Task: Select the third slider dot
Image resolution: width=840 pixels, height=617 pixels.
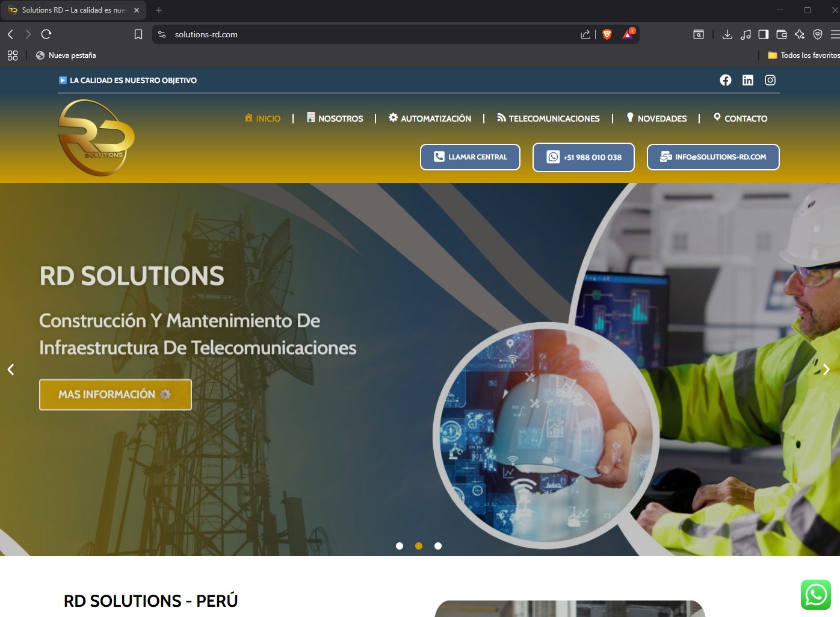Action: (x=438, y=546)
